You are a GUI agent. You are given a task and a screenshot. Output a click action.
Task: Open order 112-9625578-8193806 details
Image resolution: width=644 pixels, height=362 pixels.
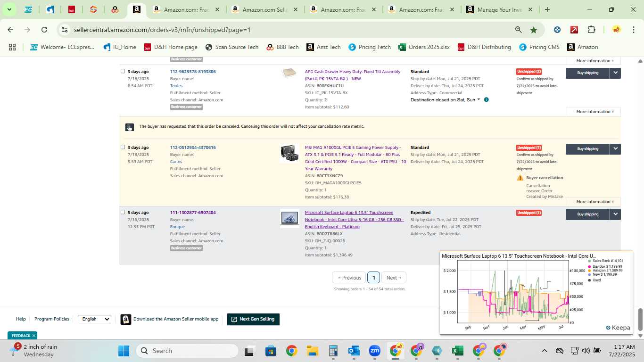click(193, 72)
